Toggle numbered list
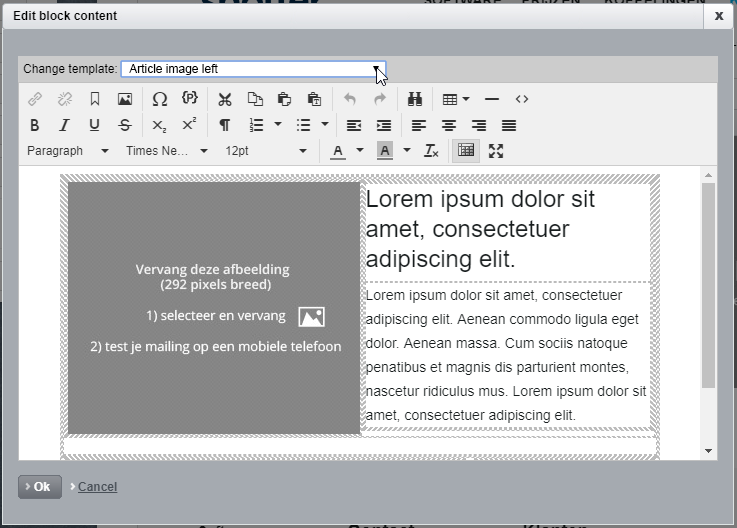737x528 pixels. 257,125
